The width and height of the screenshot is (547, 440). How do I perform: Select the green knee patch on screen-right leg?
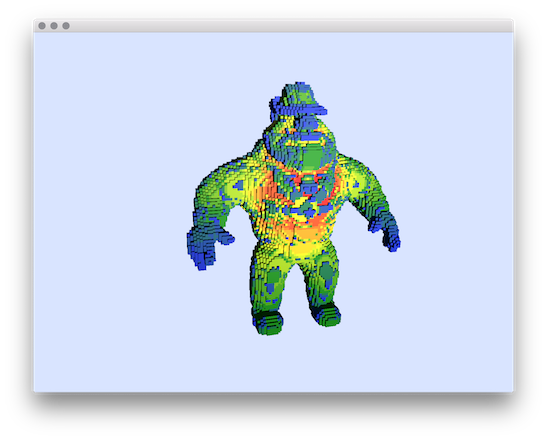pyautogui.click(x=326, y=271)
